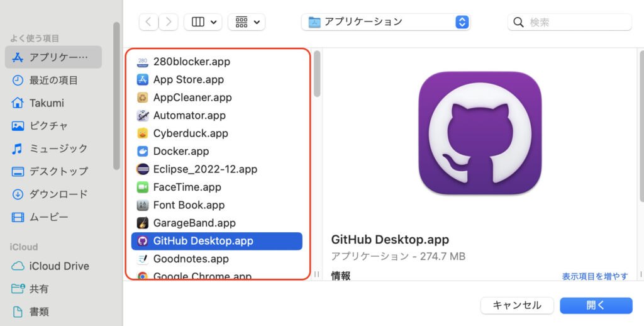Click the file list vertical scrollbar
Screen dimensions: 644x326
point(317,74)
